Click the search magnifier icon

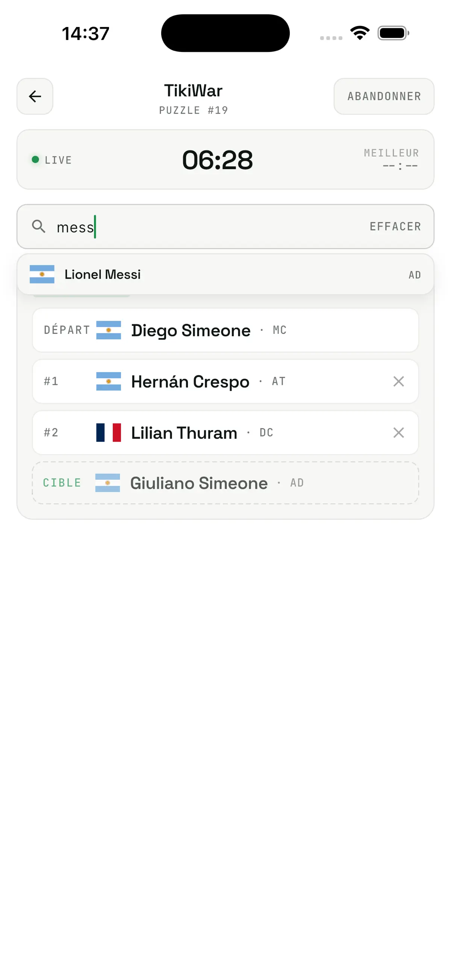pos(38,226)
